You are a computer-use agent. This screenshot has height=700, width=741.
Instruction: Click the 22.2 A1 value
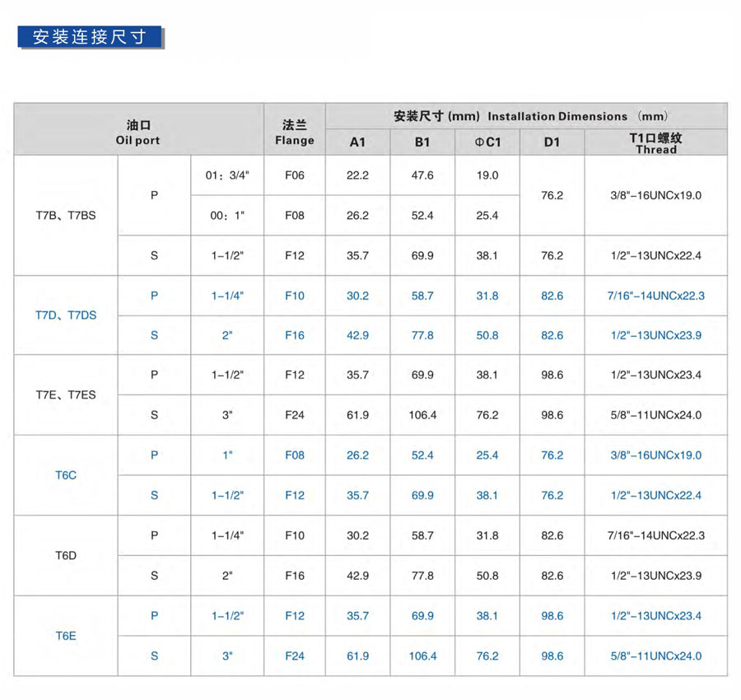coord(357,175)
